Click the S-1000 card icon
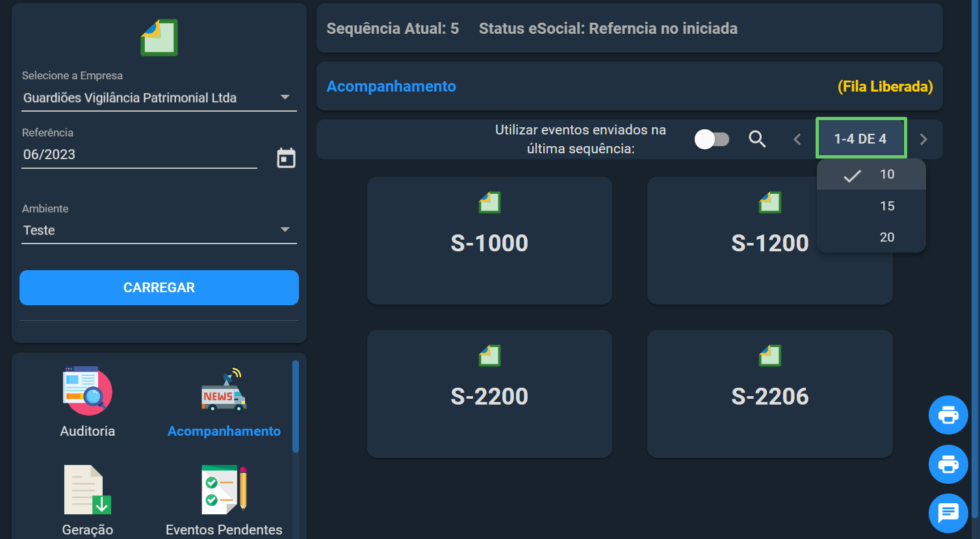The width and height of the screenshot is (980, 539). [x=489, y=202]
